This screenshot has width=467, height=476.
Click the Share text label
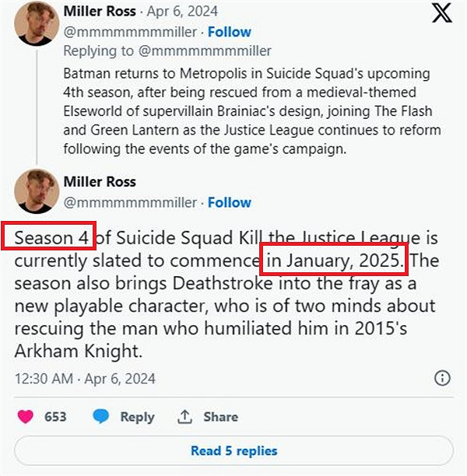pyautogui.click(x=220, y=417)
